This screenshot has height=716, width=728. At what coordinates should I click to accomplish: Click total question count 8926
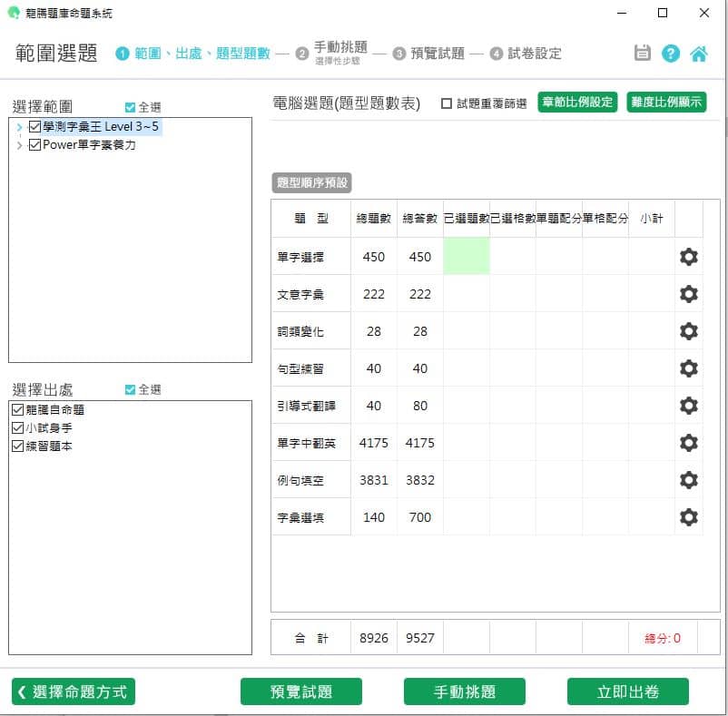pos(374,638)
